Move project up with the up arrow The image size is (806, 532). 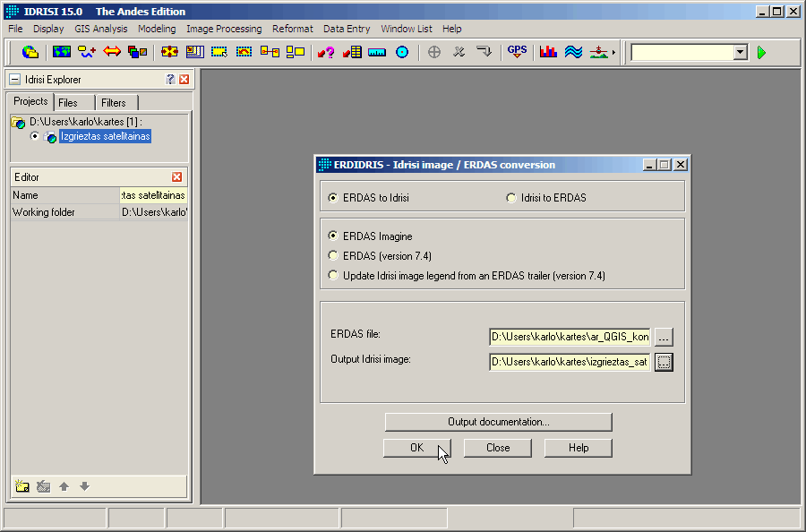[x=64, y=486]
